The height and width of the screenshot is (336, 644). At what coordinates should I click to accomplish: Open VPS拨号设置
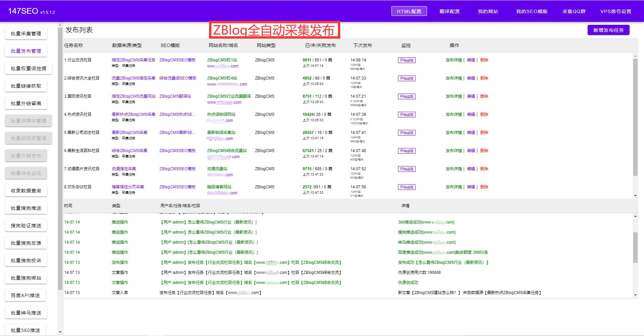click(616, 11)
